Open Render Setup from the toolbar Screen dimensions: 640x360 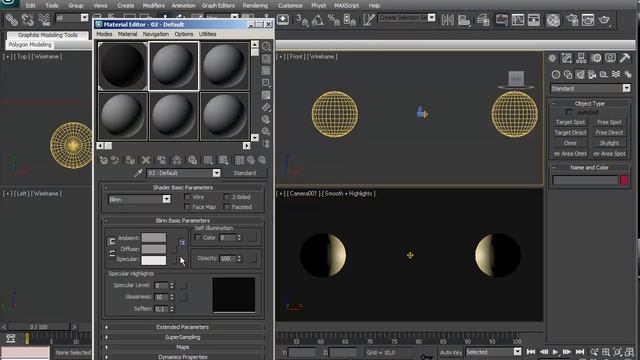[x=572, y=20]
